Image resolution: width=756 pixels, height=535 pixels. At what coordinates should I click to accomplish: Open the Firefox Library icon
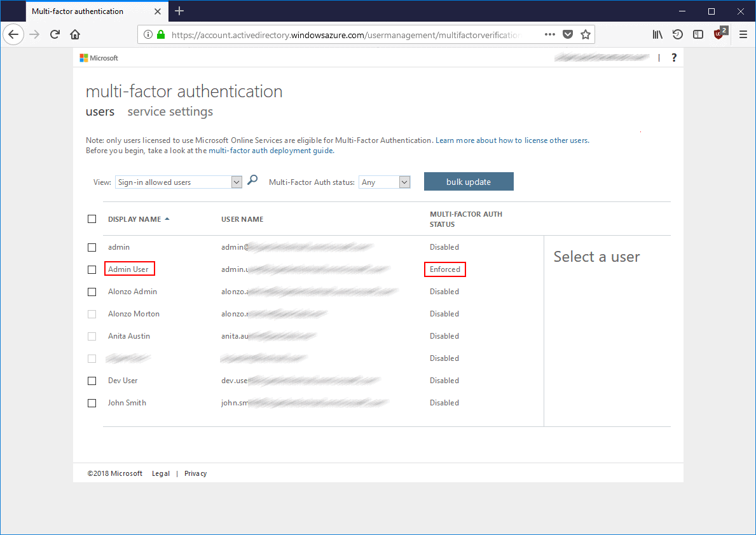pyautogui.click(x=657, y=34)
